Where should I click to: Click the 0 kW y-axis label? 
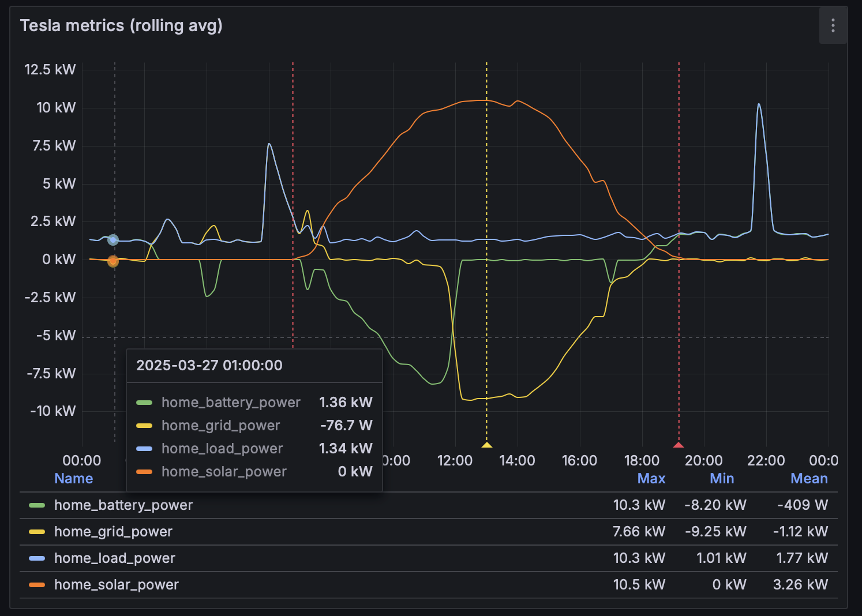[59, 260]
